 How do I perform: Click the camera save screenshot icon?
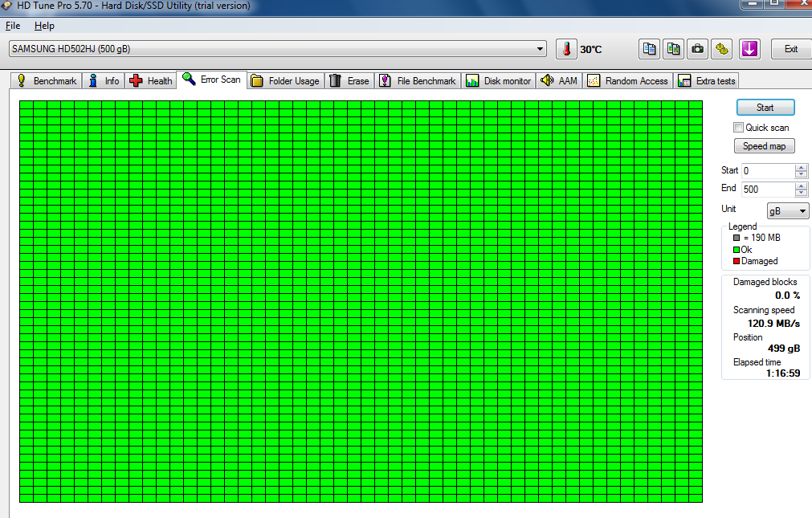point(698,49)
